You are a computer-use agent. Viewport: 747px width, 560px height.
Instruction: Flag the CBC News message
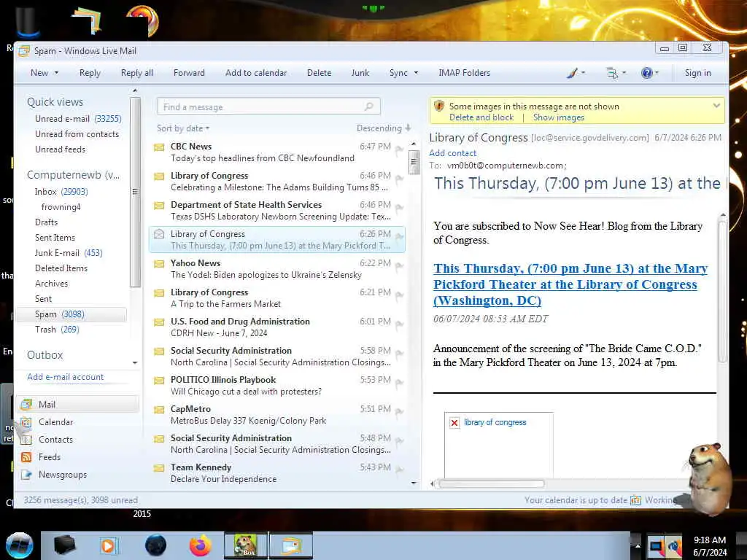tap(399, 150)
